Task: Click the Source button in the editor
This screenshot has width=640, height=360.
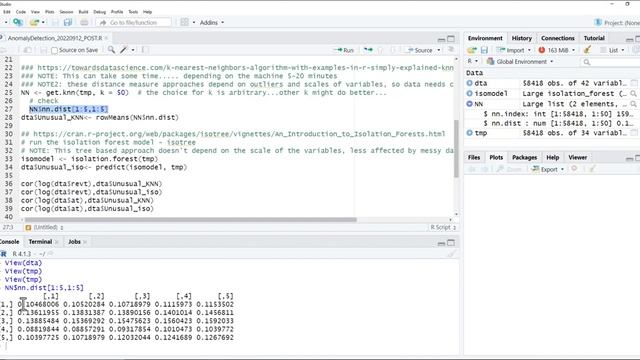Action: [x=420, y=50]
